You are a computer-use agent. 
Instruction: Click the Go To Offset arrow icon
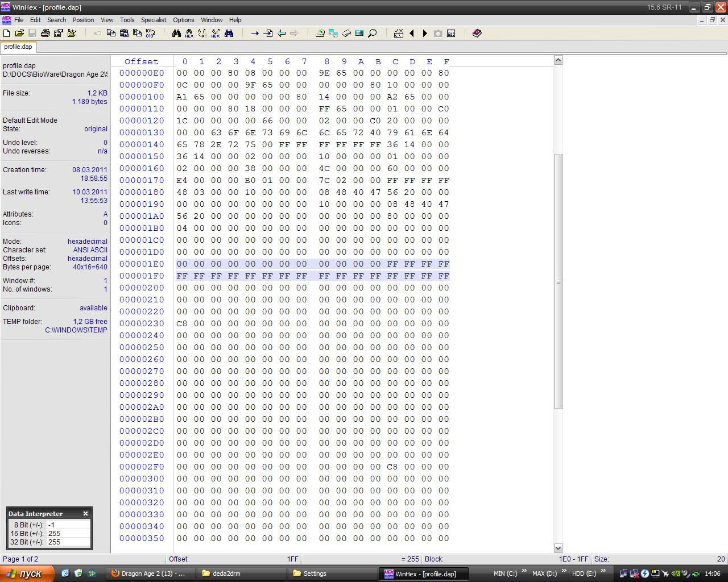tap(255, 34)
